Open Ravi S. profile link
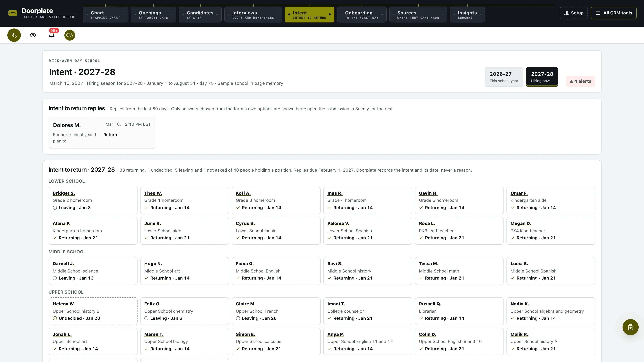This screenshot has height=362, width=644. [335, 264]
